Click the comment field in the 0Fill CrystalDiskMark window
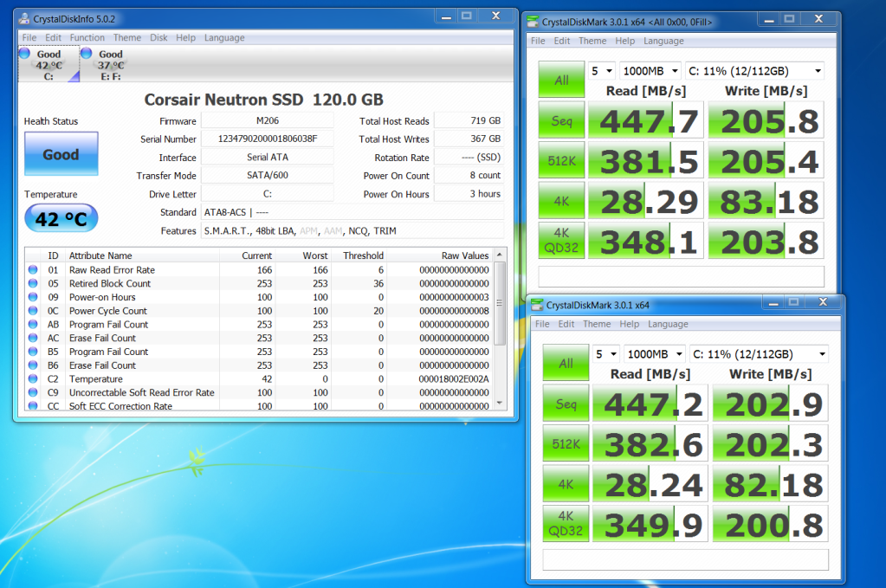This screenshot has height=588, width=886. click(681, 277)
